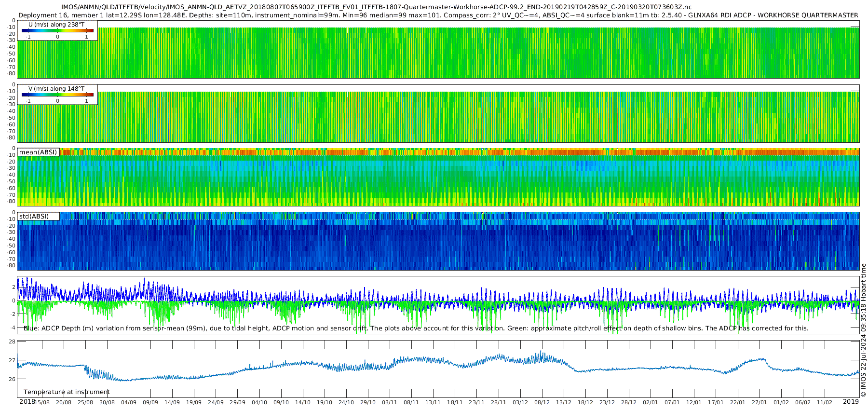Click the V (m/s) along 148°T legend title
Viewport: 868px width, 410px height.
pos(56,88)
